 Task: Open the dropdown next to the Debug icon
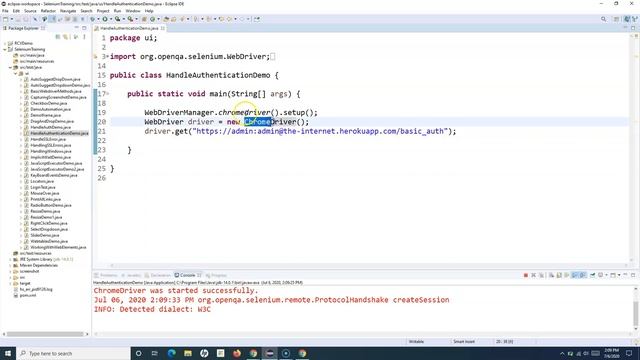(x=98, y=19)
